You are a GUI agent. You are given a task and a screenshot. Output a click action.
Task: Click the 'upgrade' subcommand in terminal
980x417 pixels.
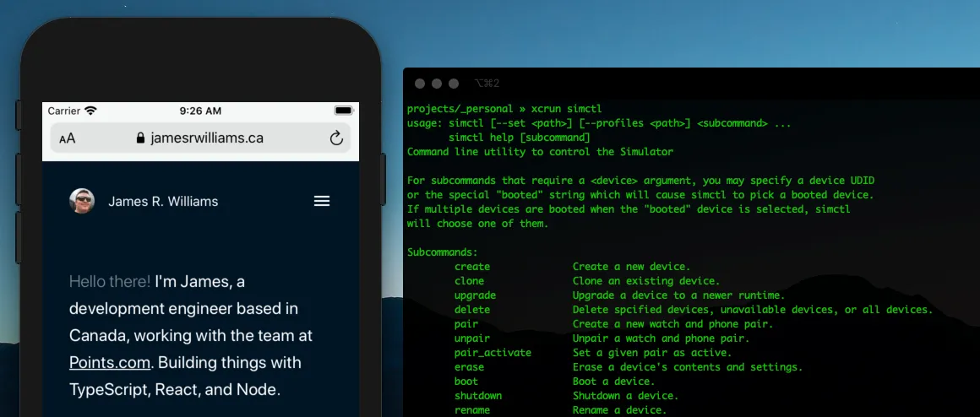pyautogui.click(x=475, y=295)
